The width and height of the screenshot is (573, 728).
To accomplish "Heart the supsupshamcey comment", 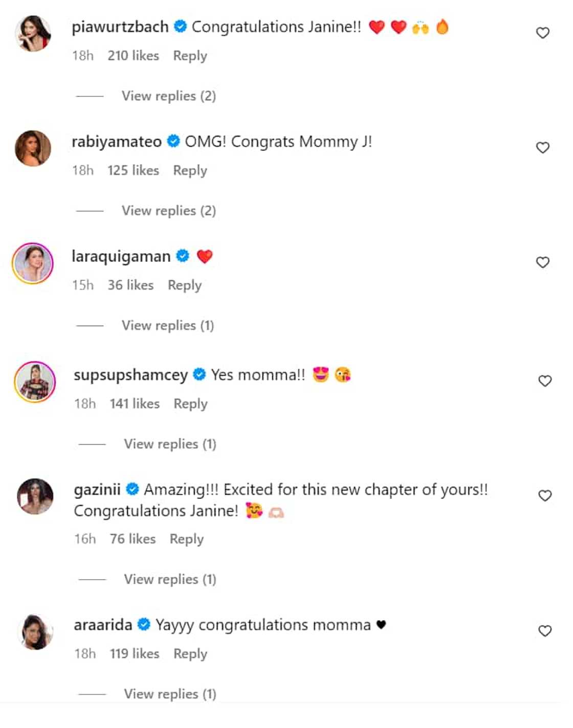I will click(545, 381).
